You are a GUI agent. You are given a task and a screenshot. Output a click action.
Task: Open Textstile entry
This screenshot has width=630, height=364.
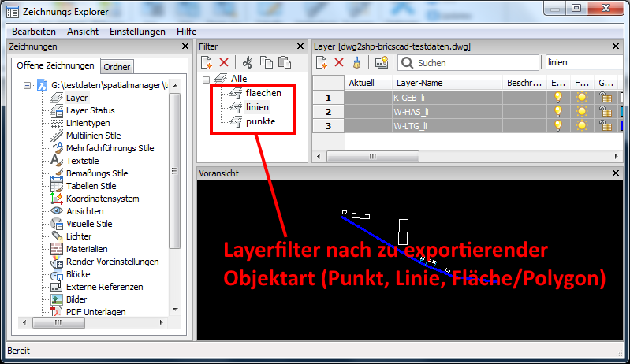82,161
